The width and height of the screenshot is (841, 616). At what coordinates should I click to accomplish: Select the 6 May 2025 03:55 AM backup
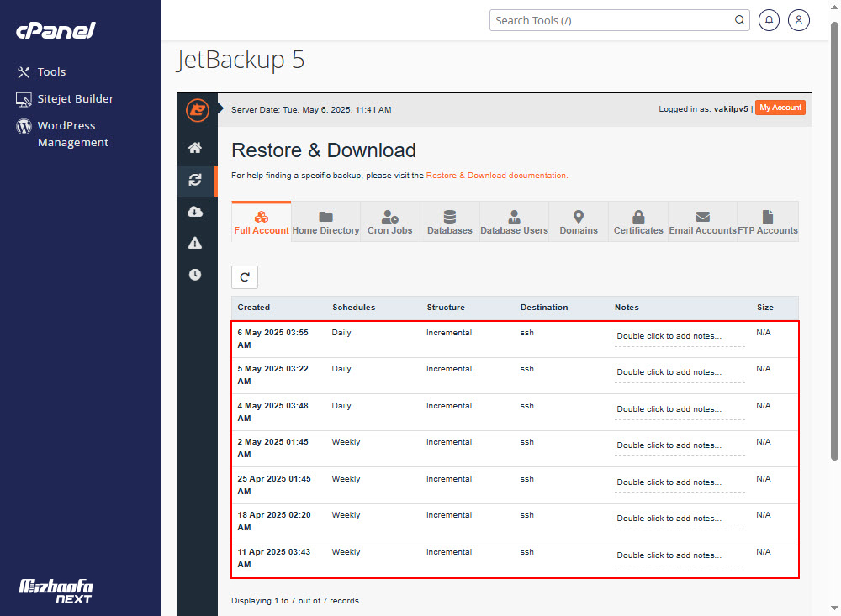click(x=515, y=340)
